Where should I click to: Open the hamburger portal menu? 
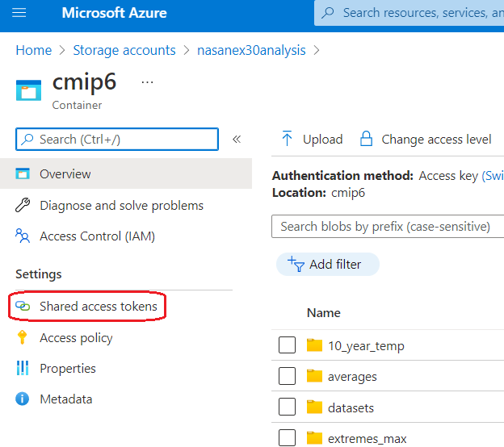[19, 13]
